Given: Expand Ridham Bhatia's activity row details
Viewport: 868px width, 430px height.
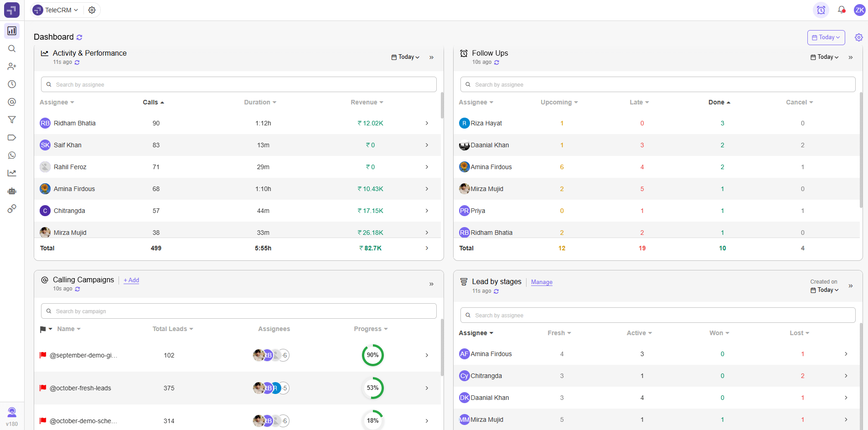Looking at the screenshot, I should (427, 123).
